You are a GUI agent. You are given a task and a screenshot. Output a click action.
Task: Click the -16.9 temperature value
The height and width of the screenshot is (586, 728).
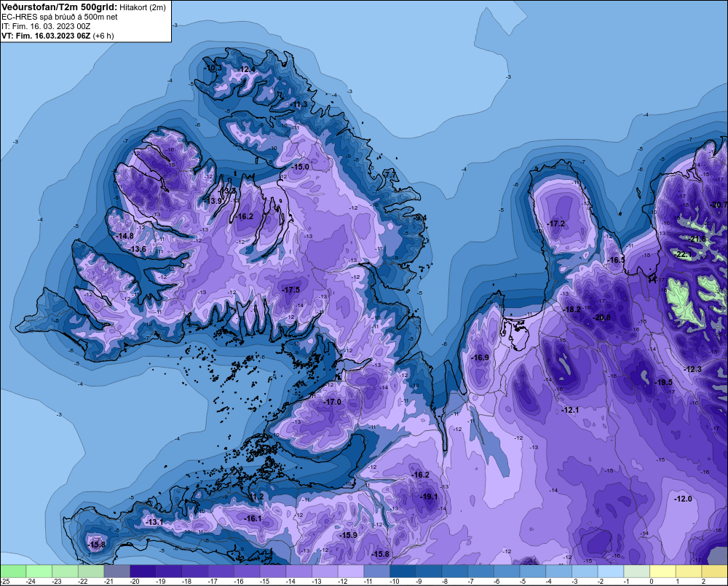pos(480,357)
